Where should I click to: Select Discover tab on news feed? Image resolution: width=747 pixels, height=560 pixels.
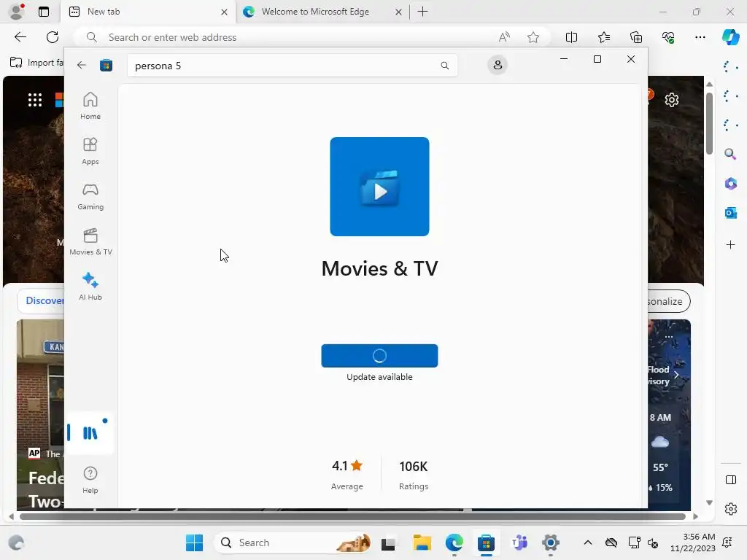44,300
